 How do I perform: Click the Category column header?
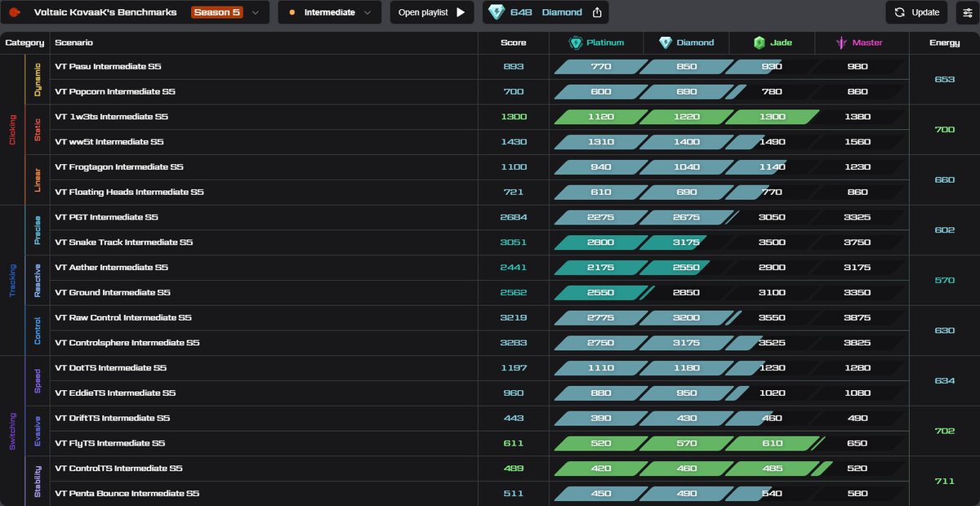click(24, 42)
